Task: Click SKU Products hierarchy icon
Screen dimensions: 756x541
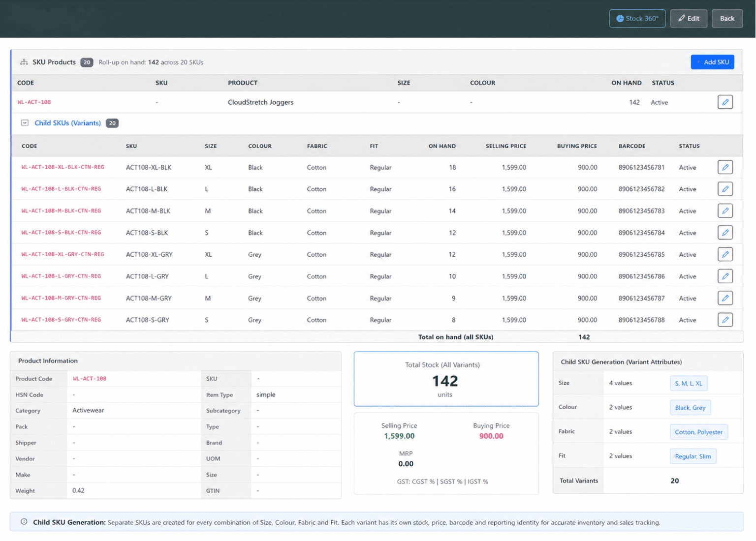Action: point(24,62)
